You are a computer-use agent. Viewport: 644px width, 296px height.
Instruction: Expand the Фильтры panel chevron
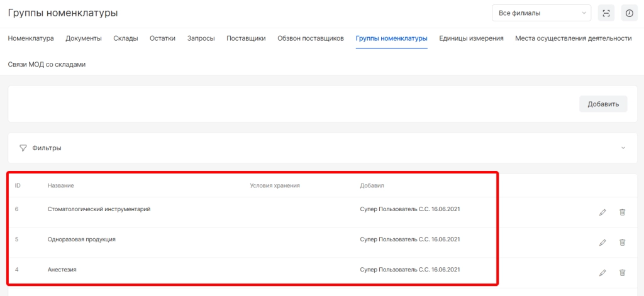coord(623,148)
